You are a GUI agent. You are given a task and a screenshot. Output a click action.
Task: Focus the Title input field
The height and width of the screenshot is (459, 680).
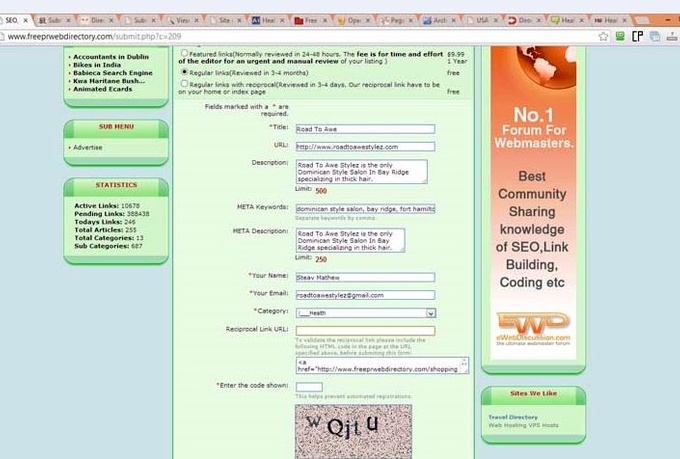click(365, 129)
